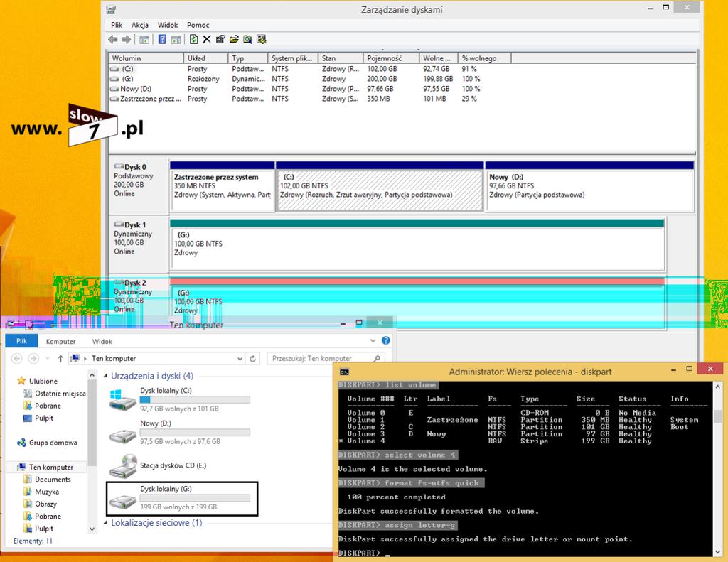Open recent locations dropdown arrow
Image resolution: width=728 pixels, height=562 pixels.
(48, 359)
